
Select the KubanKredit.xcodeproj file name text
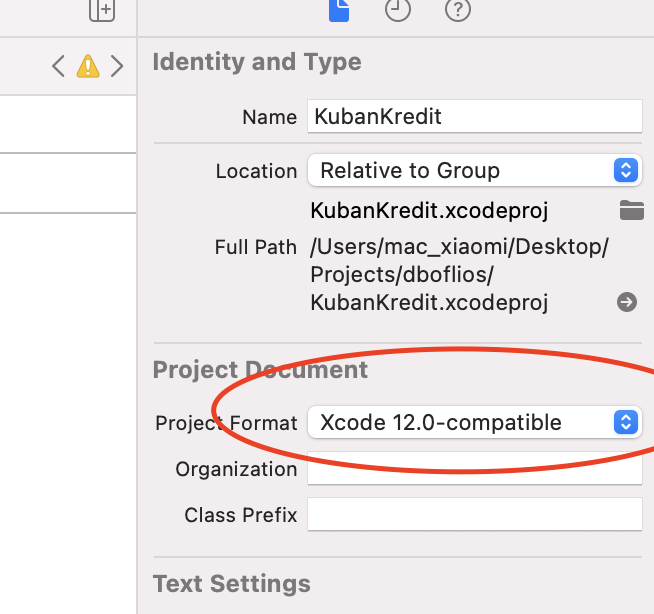(429, 210)
